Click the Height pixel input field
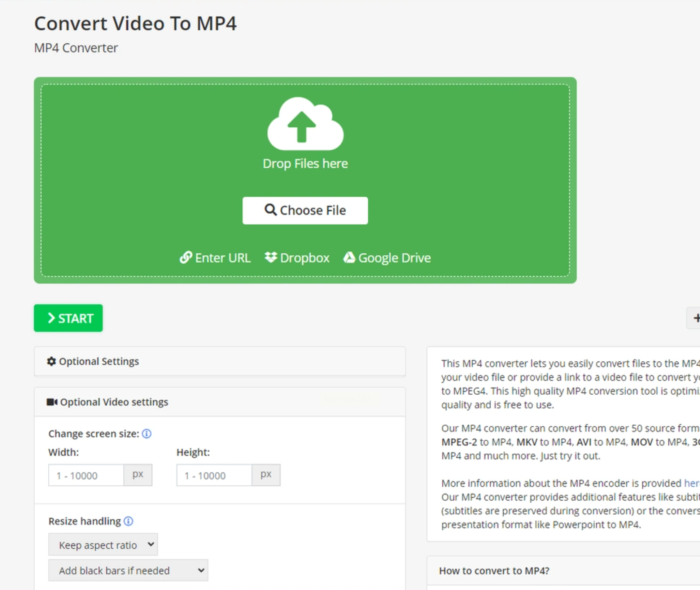Screen dimensions: 700x590 [214, 475]
